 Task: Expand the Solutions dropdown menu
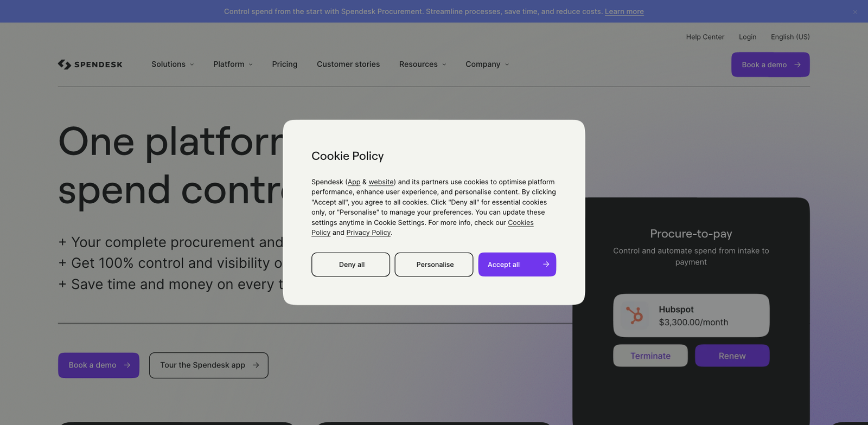pyautogui.click(x=173, y=65)
